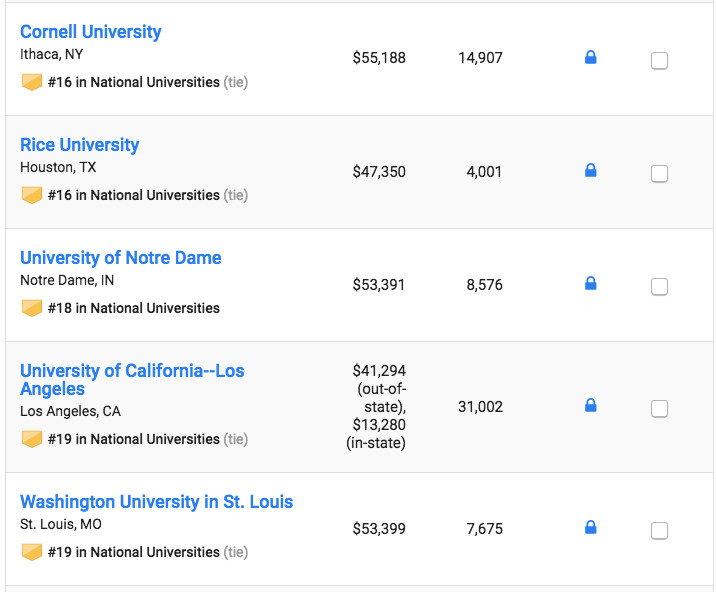Screen dimensions: 716x592
Task: Click the lock icon in Rice University row
Action: pos(590,171)
